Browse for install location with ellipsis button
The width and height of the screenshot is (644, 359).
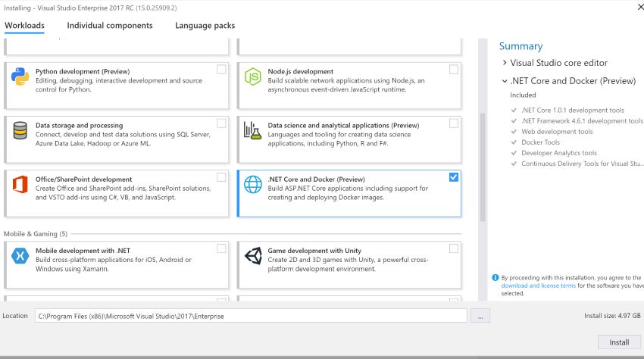480,316
